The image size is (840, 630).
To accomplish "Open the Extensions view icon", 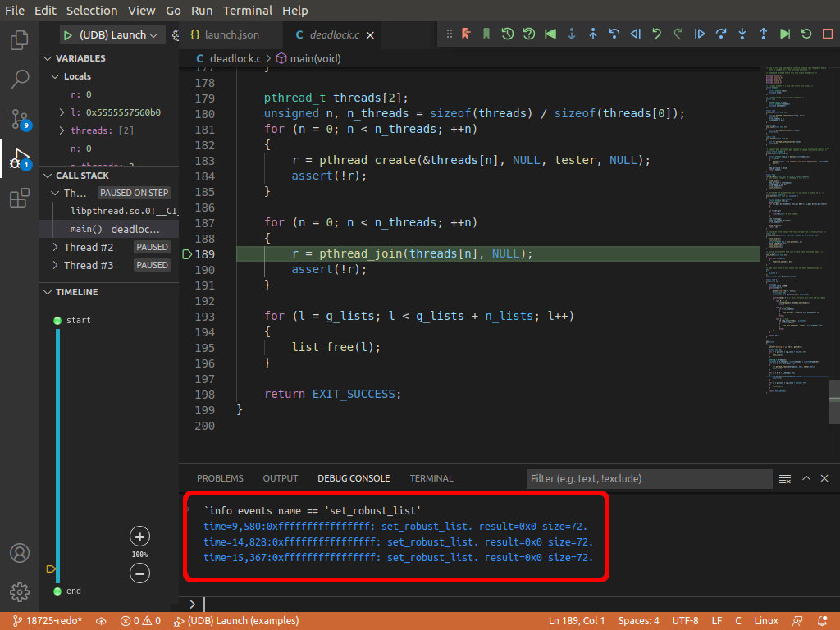I will click(x=20, y=198).
